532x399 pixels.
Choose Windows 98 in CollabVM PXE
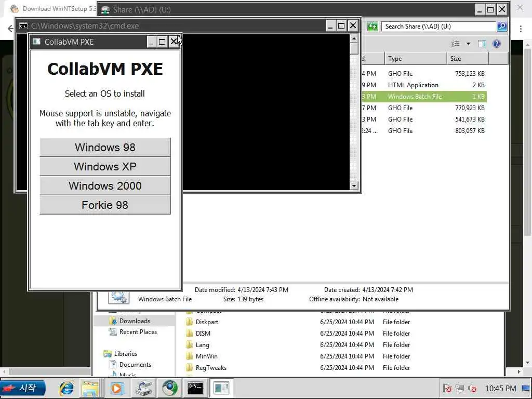pyautogui.click(x=105, y=147)
